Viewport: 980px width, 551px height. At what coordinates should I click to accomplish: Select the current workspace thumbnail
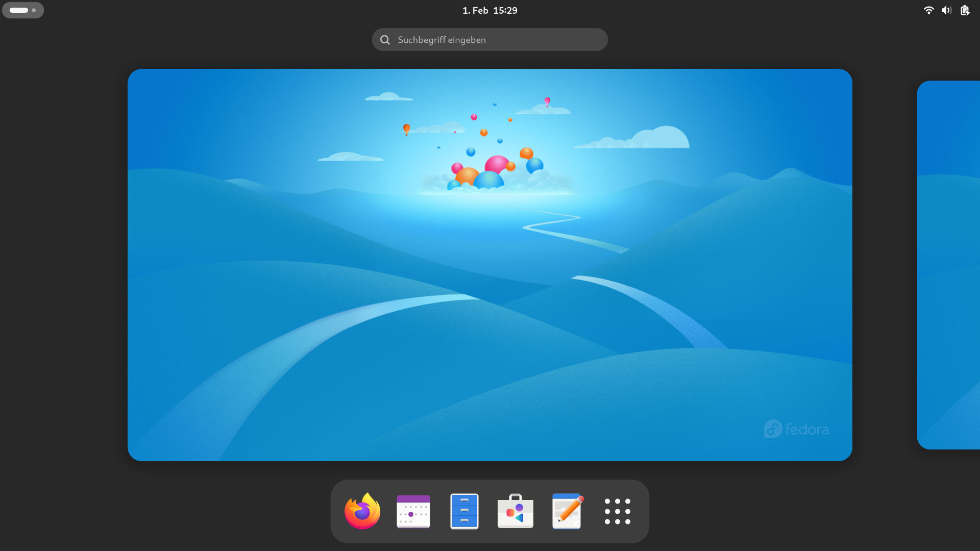coord(490,265)
